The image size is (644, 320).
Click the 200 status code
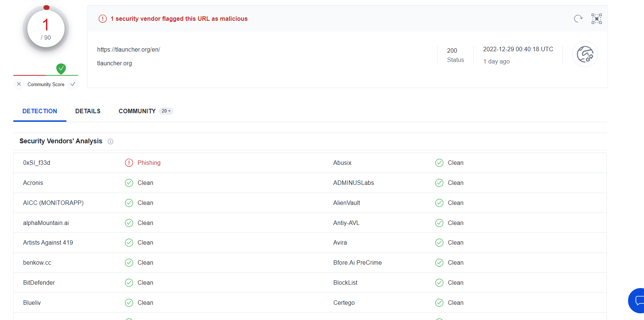[x=452, y=51]
